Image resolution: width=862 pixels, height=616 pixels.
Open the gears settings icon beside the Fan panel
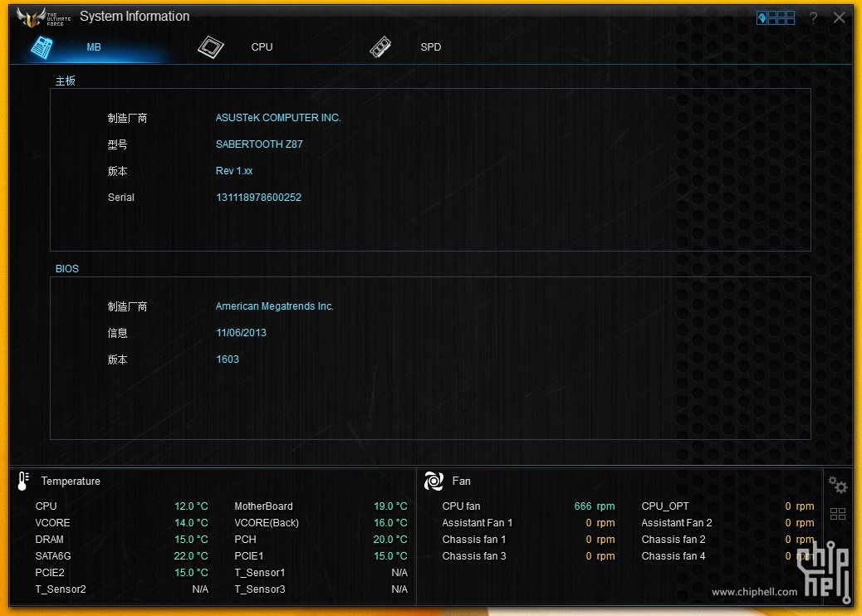pos(838,485)
